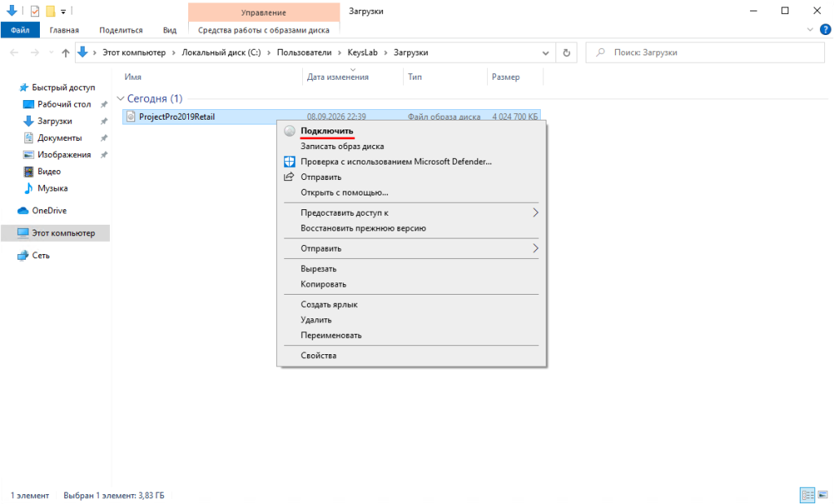Click the pin icon next to Документы
Image resolution: width=834 pixels, height=504 pixels.
click(104, 138)
